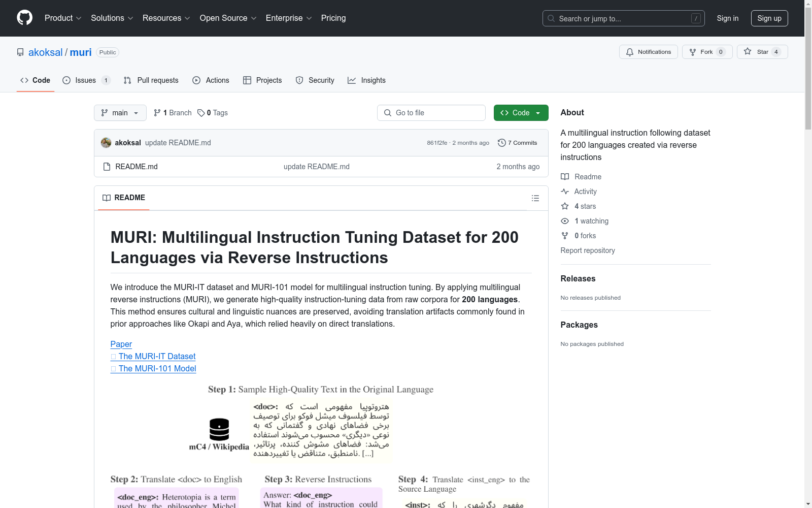Select the README tab heading

point(124,198)
